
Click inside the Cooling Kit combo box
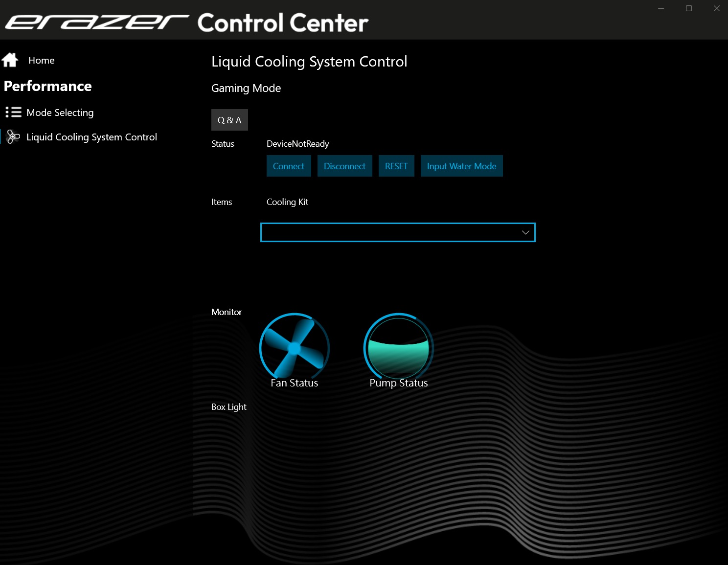tap(398, 232)
